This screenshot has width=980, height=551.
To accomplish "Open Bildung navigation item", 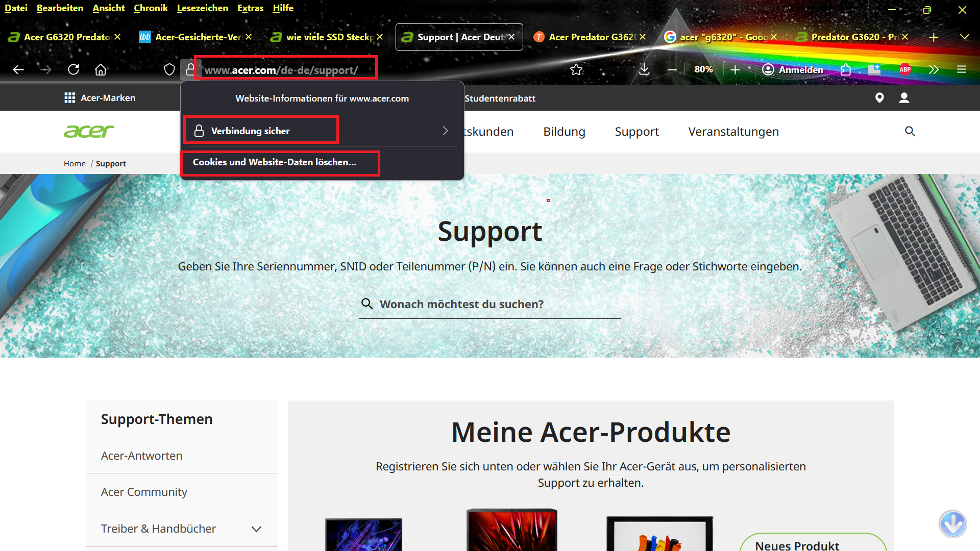I will click(564, 132).
